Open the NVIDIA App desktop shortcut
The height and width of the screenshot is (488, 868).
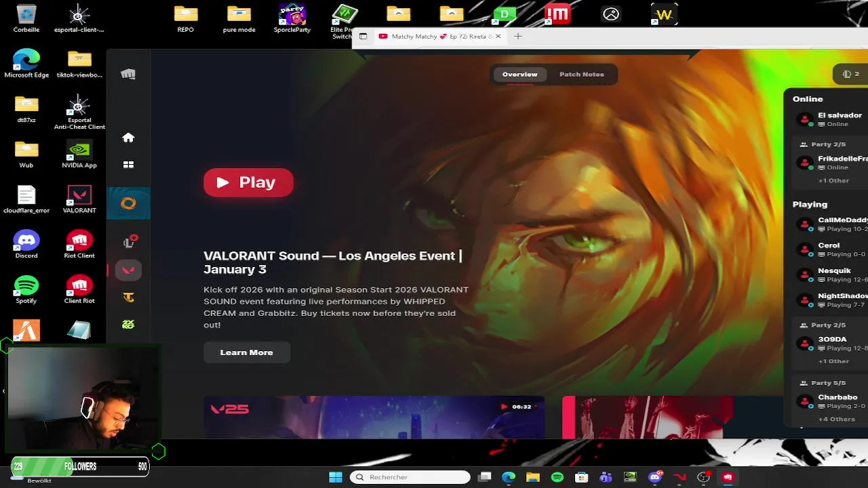[79, 154]
